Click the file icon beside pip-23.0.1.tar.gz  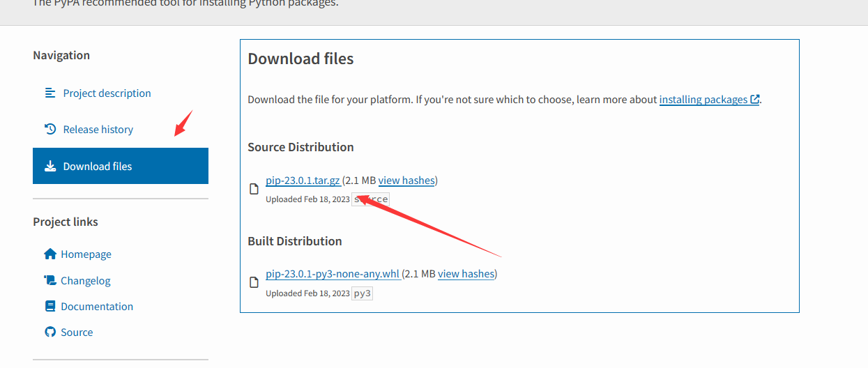[254, 189]
